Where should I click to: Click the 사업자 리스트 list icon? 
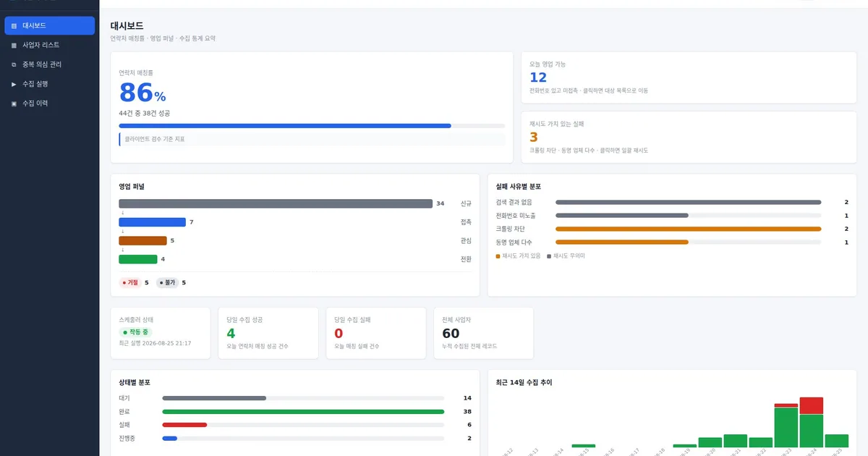click(x=14, y=45)
